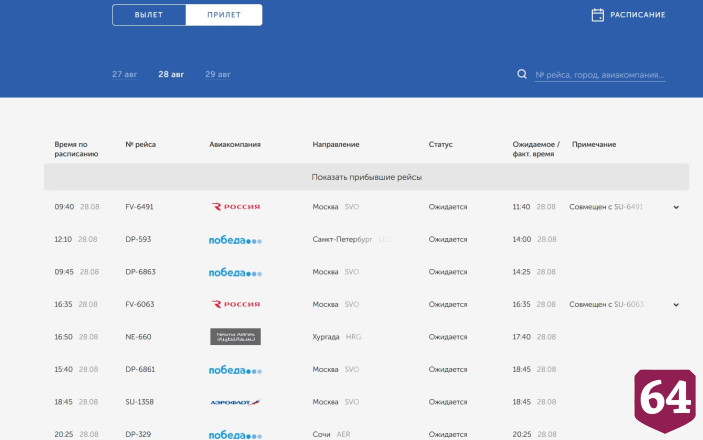
Task: Click the Направление column header
Action: tap(336, 144)
